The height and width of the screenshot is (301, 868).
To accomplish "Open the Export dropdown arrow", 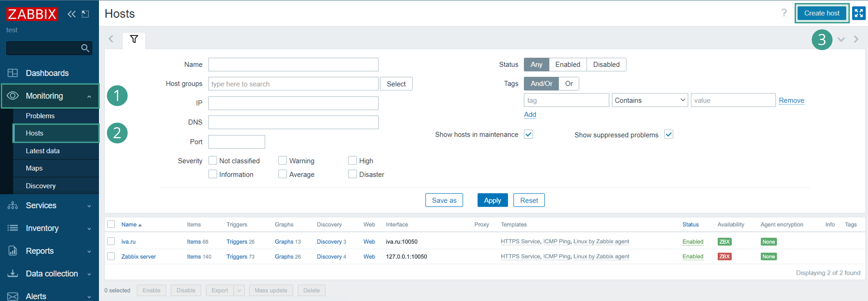I will (x=239, y=290).
